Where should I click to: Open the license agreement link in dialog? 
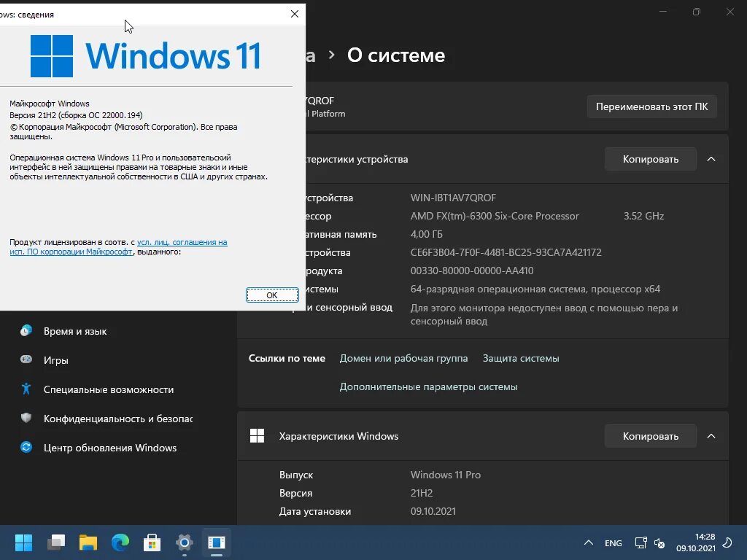tap(119, 246)
